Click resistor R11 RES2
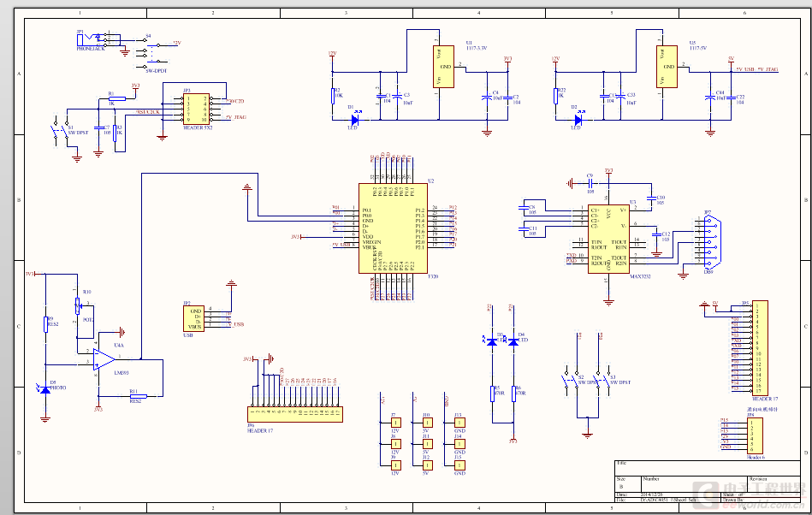812x515 pixels. coord(139,396)
